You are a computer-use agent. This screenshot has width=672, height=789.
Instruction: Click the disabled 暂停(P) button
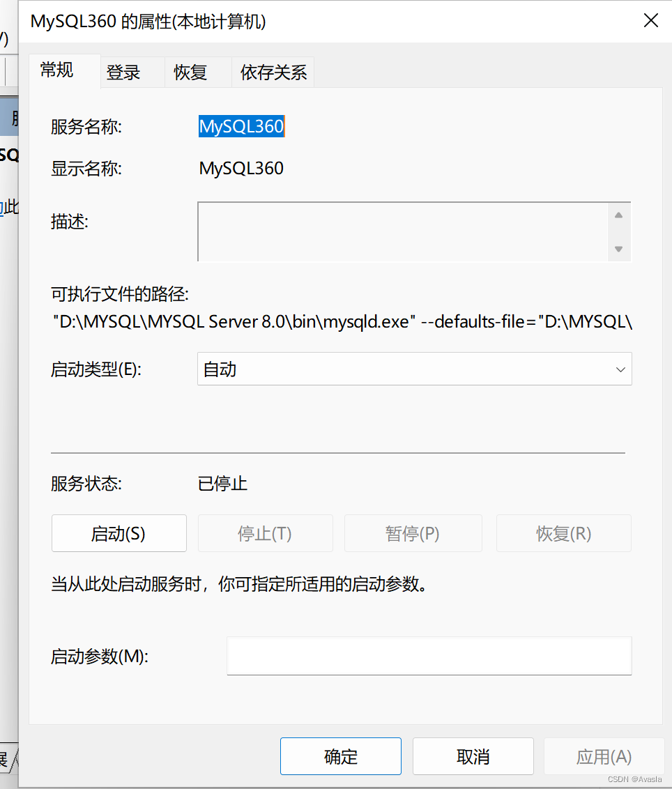[413, 533]
